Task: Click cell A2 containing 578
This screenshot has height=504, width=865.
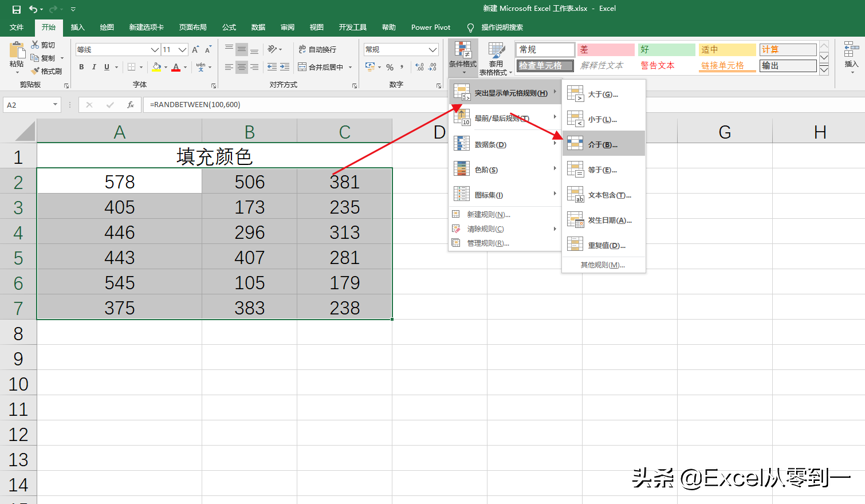Action: coord(119,181)
